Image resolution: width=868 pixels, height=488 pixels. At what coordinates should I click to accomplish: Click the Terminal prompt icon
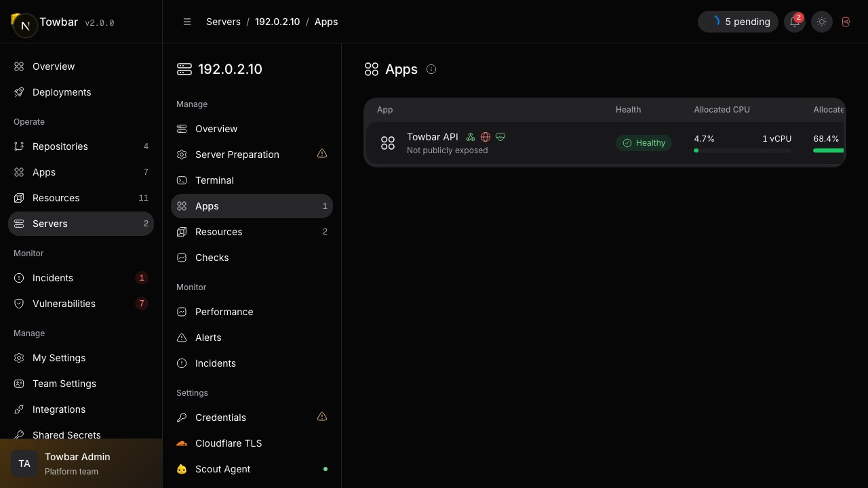[182, 180]
